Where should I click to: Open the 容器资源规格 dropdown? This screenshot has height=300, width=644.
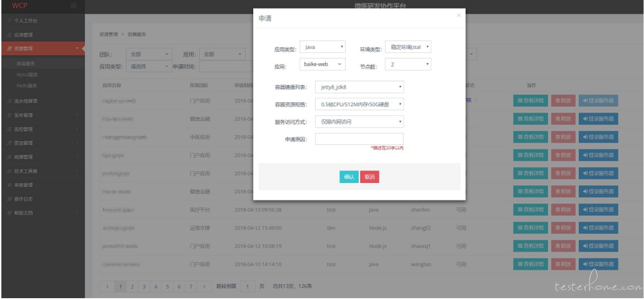(359, 104)
